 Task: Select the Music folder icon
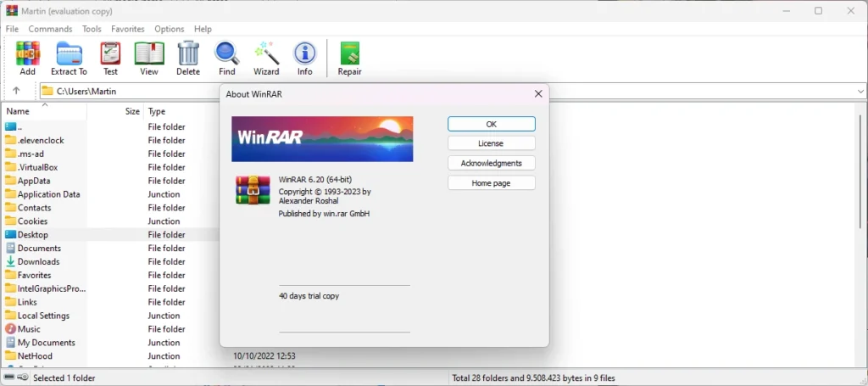(10, 329)
